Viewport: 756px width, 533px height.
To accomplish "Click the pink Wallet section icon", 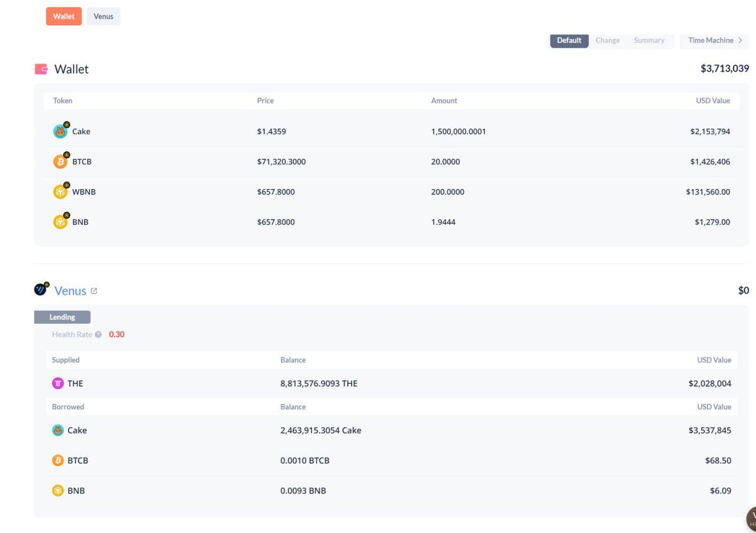I will coord(41,69).
